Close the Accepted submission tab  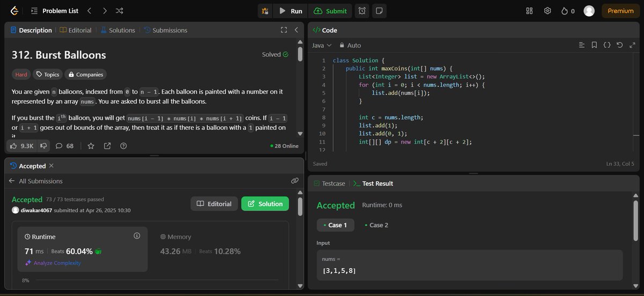point(52,166)
